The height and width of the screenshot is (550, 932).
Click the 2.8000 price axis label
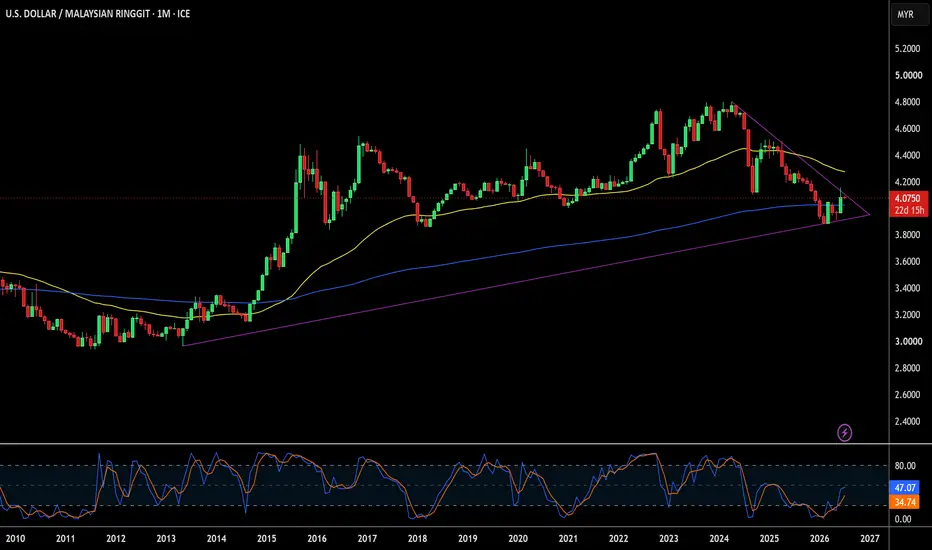pos(908,368)
